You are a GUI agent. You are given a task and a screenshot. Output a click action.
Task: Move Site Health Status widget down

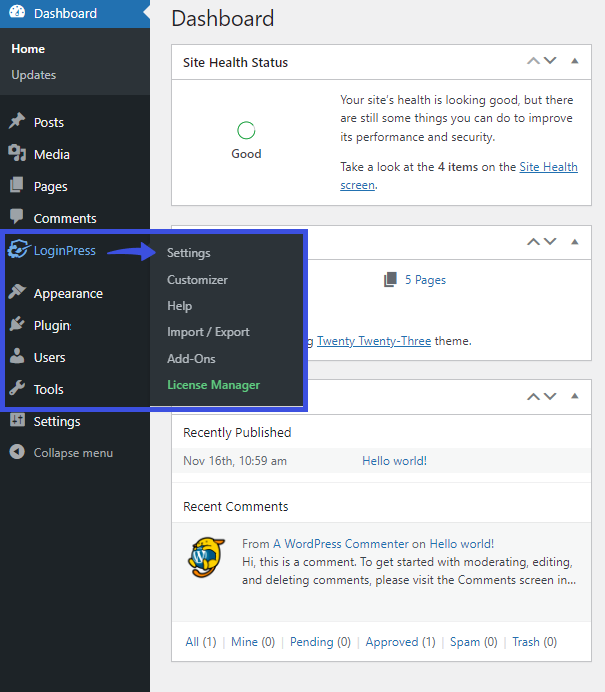pos(550,61)
